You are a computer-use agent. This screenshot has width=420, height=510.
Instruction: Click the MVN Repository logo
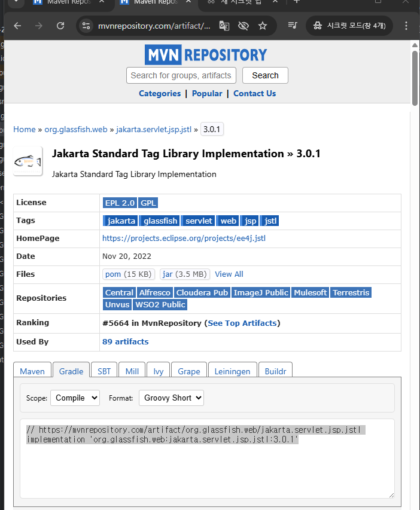coord(206,54)
